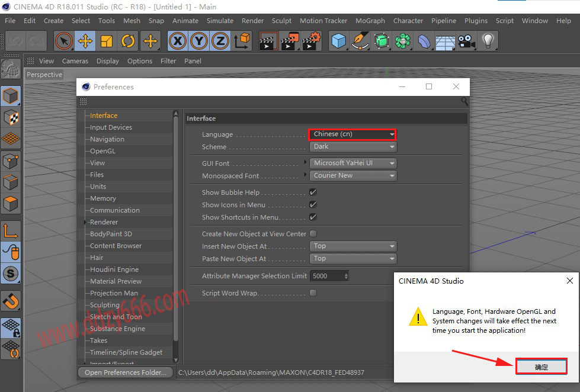580x392 pixels.
Task: Switch to Model mode
Action: pyautogui.click(x=11, y=96)
